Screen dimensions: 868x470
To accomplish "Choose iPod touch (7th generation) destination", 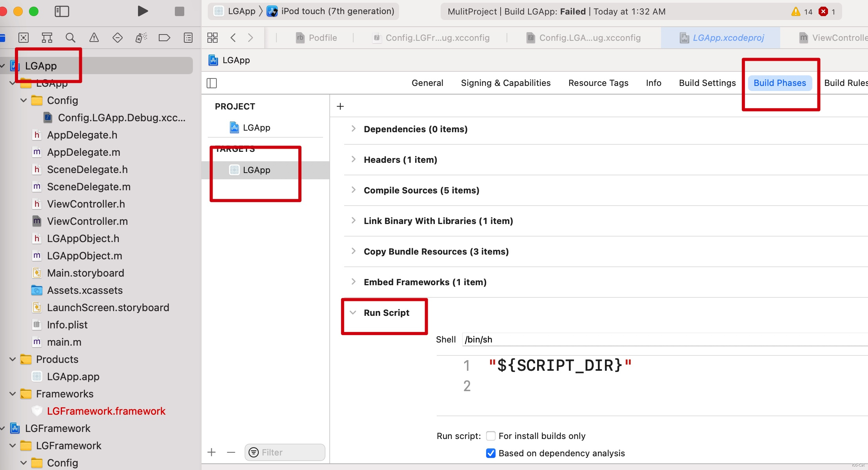I will click(x=330, y=11).
